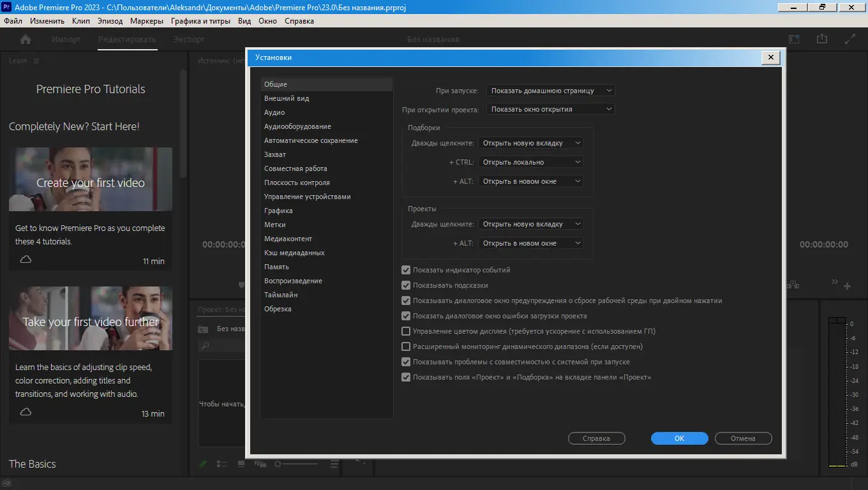868x490 pixels.
Task: Click the audio meter level bar
Action: pos(837,392)
